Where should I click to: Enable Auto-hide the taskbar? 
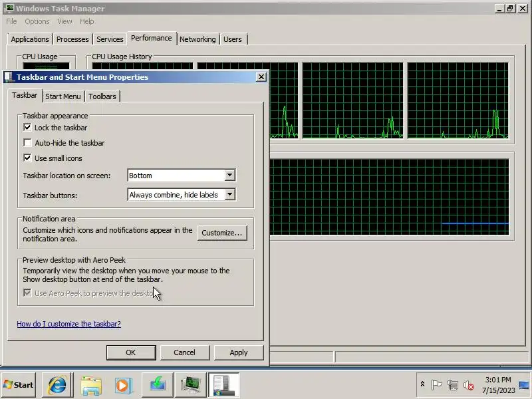(27, 143)
